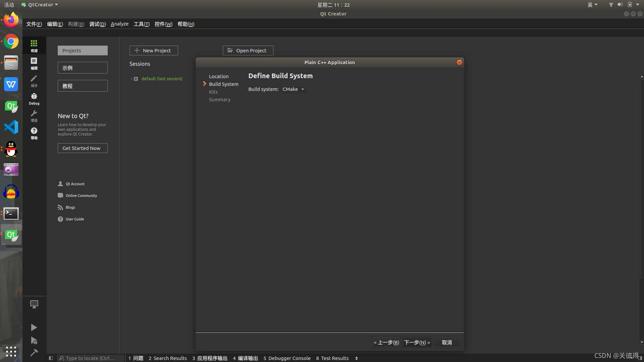This screenshot has width=644, height=362.
Task: Open the 控件(W) menu
Action: pos(163,24)
